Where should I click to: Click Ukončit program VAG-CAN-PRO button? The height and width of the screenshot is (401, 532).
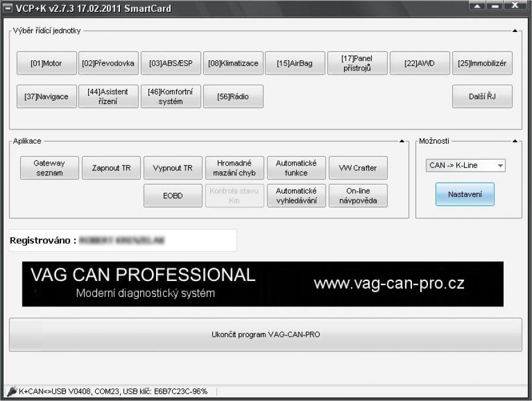(265, 334)
